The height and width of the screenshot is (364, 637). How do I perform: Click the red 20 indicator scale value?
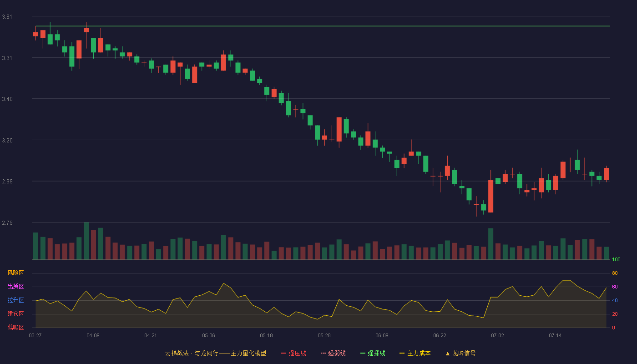615,314
